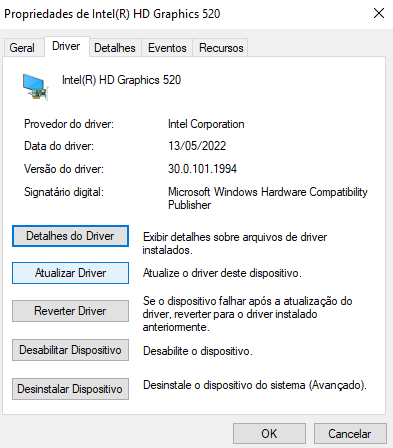
Task: Switch to the Geral tab
Action: [22, 48]
